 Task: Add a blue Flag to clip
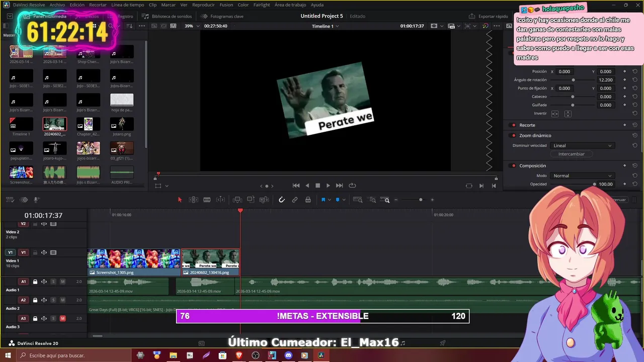point(323,200)
